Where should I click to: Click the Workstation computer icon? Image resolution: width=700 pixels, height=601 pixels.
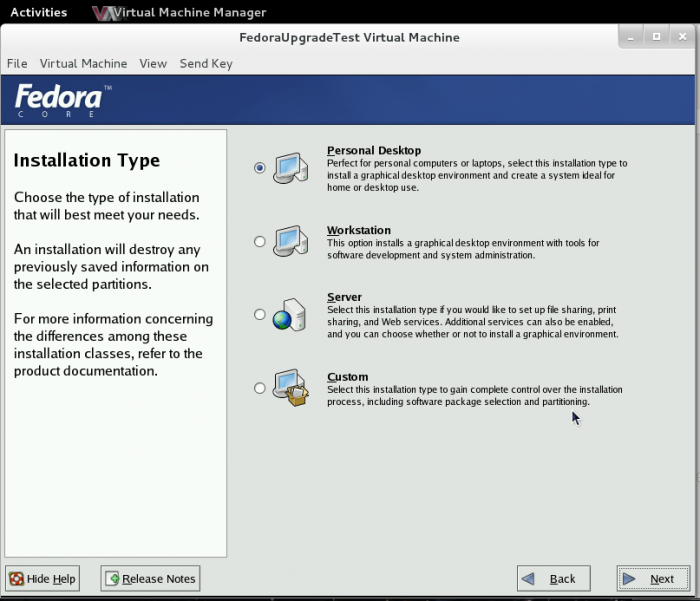click(x=290, y=241)
